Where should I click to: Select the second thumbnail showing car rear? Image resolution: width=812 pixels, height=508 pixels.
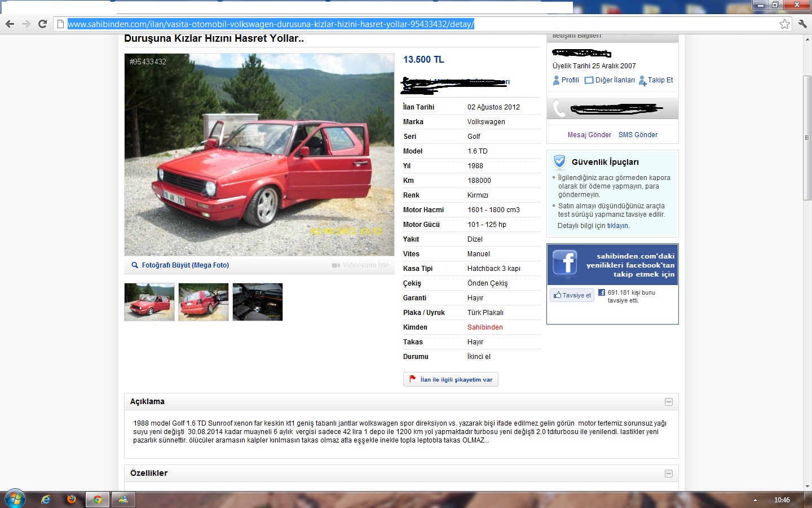204,302
